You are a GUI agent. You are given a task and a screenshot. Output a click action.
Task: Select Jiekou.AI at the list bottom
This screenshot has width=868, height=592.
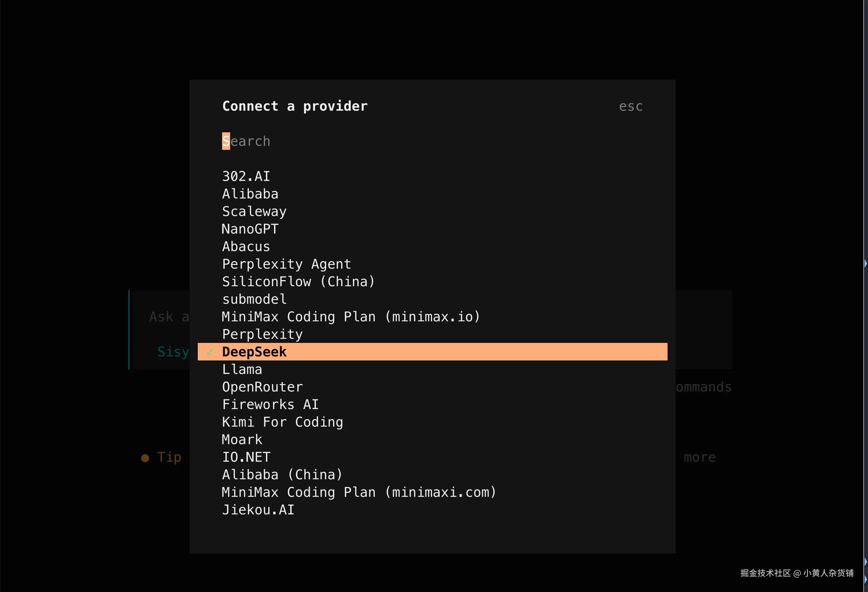258,509
